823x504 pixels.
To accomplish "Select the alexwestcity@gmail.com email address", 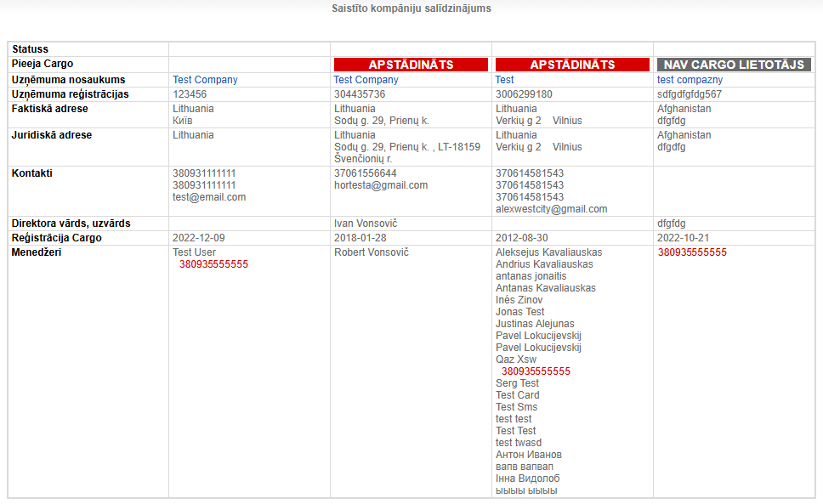I will pos(551,209).
